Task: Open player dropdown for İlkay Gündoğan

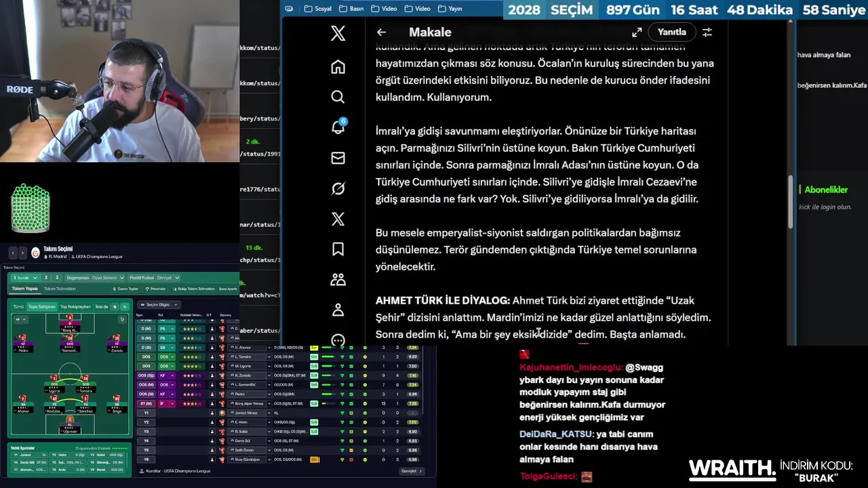Action: pyautogui.click(x=269, y=460)
